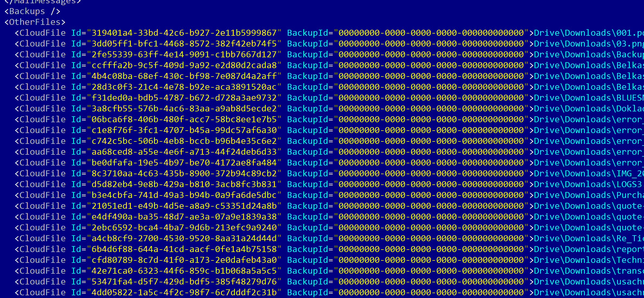Select the Id 319401a4-33bd-42c6-b927-2e11b5999867 value
Screen dimensions: 644x298
[x=184, y=33]
